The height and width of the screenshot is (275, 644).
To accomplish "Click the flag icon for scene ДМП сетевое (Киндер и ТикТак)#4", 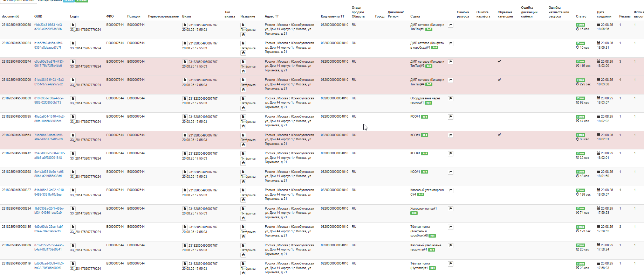I will (451, 80).
